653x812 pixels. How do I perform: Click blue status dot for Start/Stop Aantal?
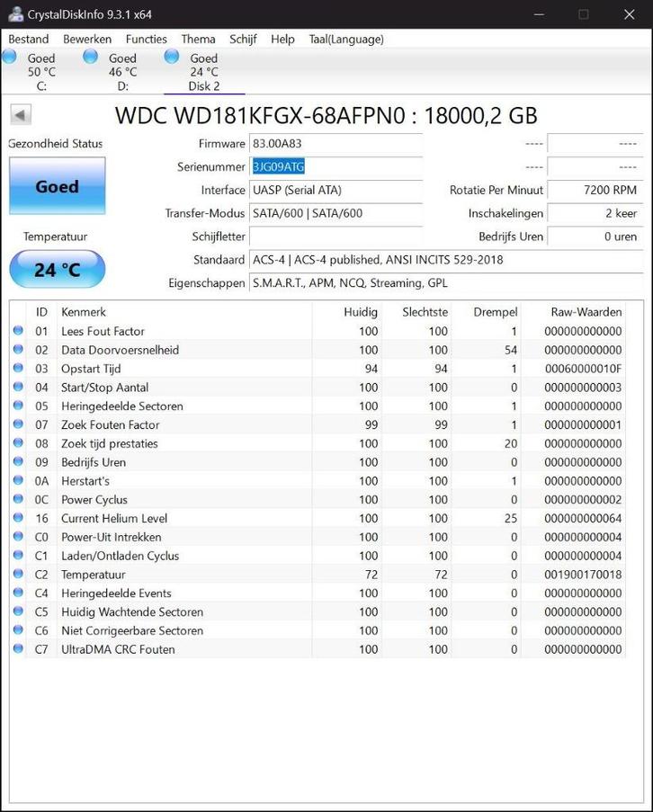point(18,387)
